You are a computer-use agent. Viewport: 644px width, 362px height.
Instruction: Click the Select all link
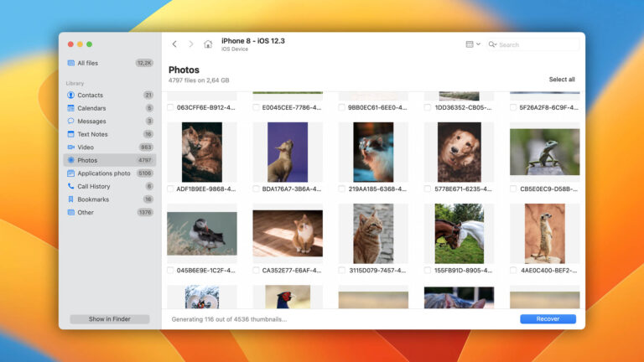[x=562, y=80]
